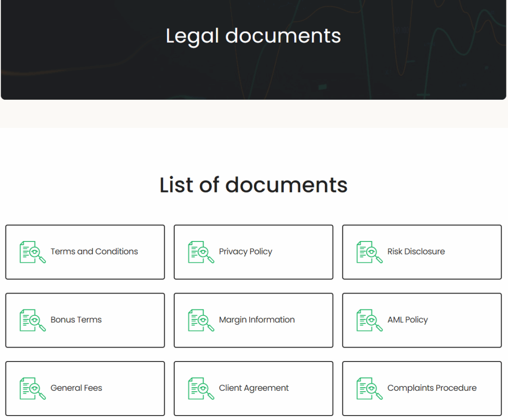Click the Risk Disclosure document icon
The width and height of the screenshot is (508, 420).
click(370, 252)
